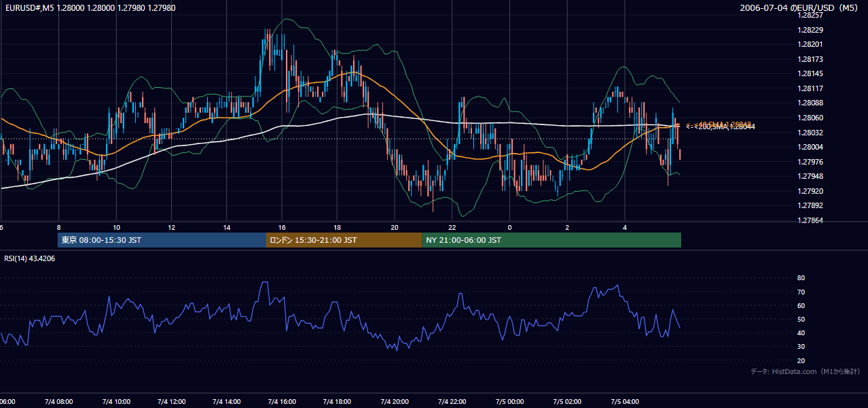Click the RSI scale value 20
The image size is (868, 408).
801,360
